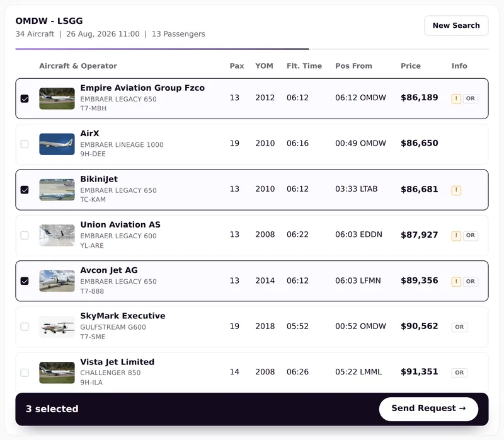Click the Aircraft & Operator column header
This screenshot has width=504, height=440.
pos(78,66)
